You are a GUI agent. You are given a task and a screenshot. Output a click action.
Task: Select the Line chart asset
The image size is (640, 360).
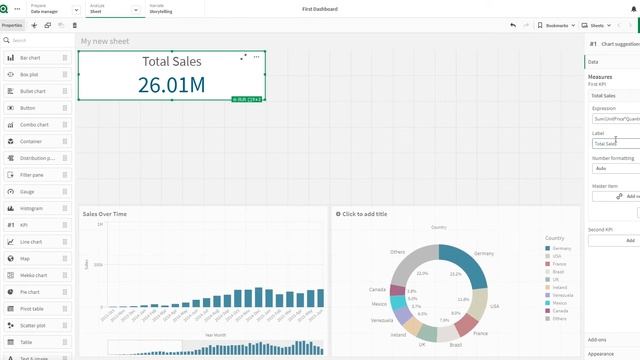37,242
